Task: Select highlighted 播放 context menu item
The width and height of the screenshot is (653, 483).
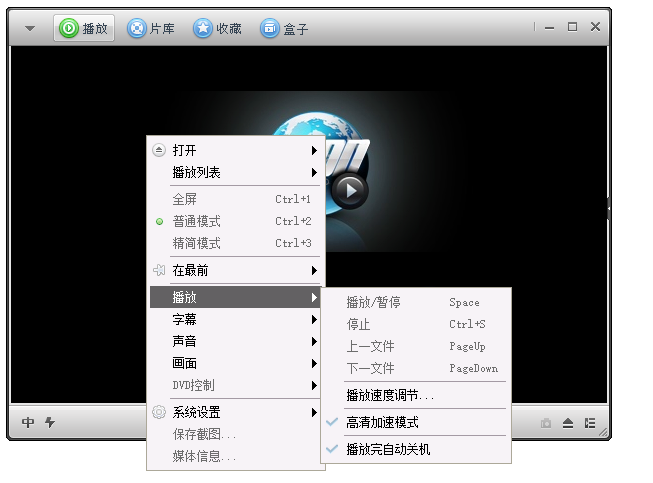Action: (235, 297)
